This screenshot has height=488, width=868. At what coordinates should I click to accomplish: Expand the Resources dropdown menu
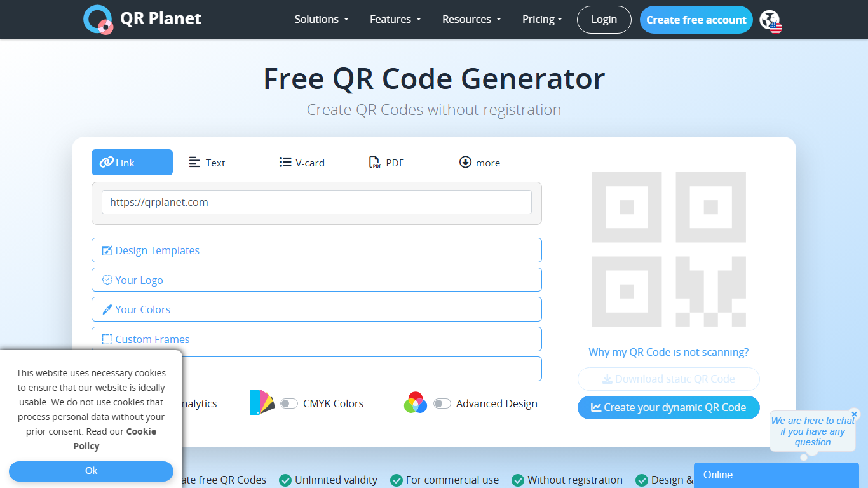[x=471, y=19]
